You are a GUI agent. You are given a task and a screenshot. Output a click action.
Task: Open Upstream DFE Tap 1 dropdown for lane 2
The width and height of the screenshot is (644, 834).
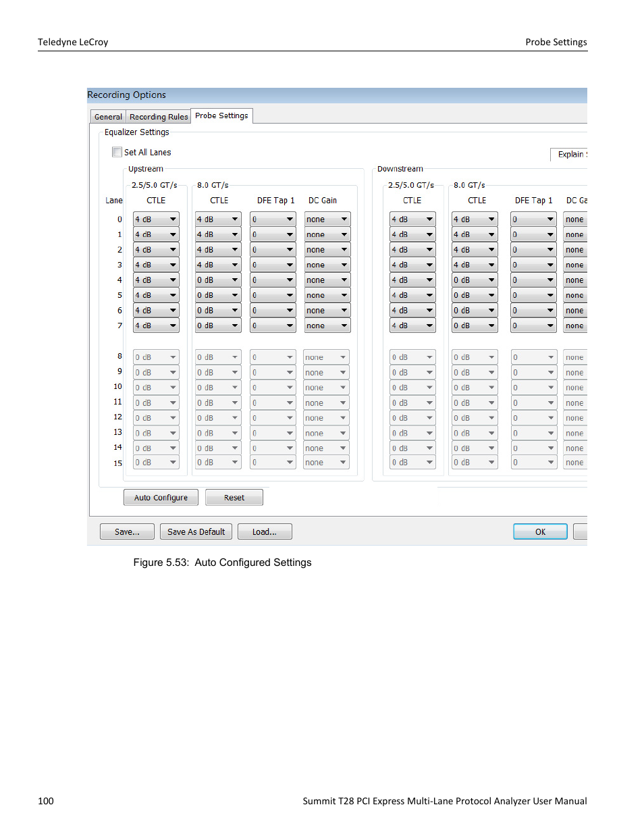click(x=273, y=250)
